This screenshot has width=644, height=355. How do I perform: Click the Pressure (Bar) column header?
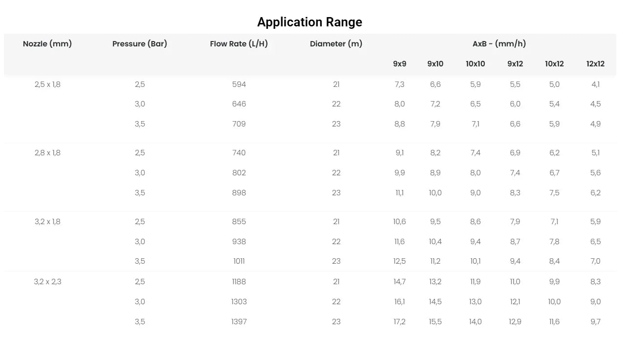coord(140,44)
